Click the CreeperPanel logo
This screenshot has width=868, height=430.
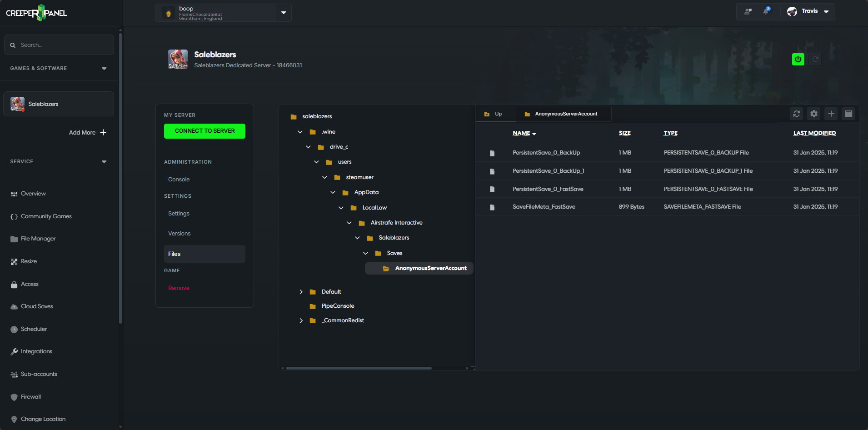(36, 13)
